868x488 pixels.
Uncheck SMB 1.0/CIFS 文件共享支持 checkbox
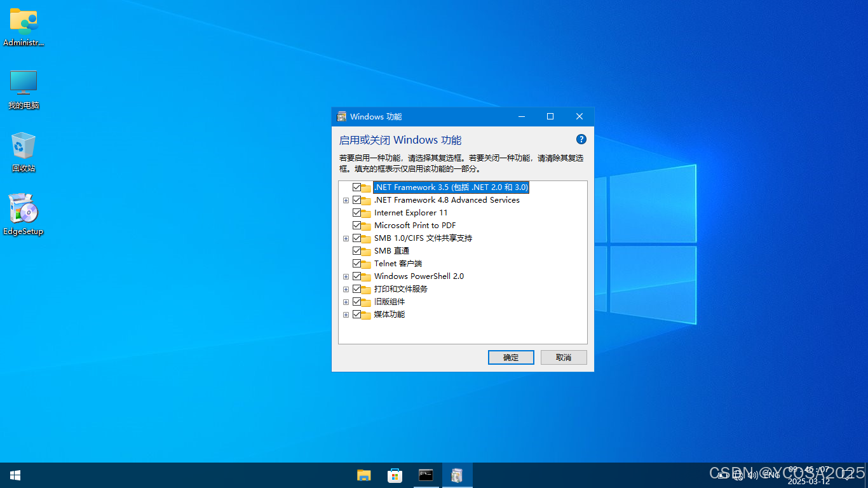coord(356,238)
